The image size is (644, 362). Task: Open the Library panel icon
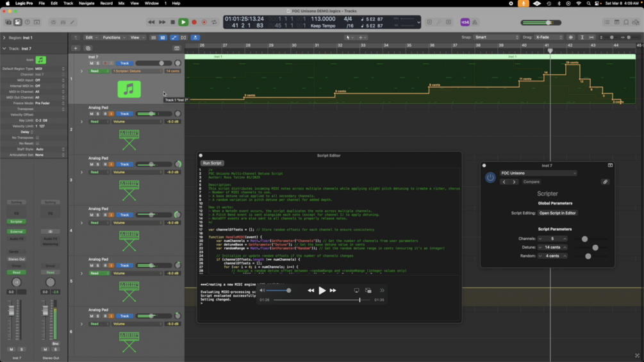tap(8, 22)
